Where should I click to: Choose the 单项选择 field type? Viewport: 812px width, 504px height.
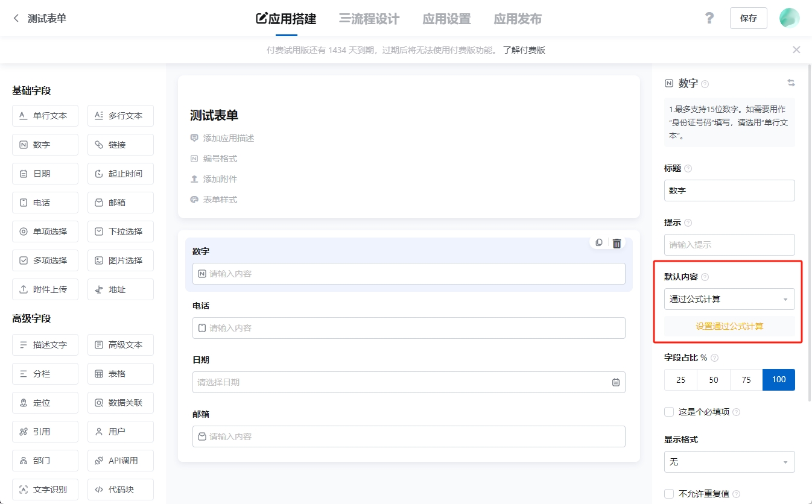[45, 231]
